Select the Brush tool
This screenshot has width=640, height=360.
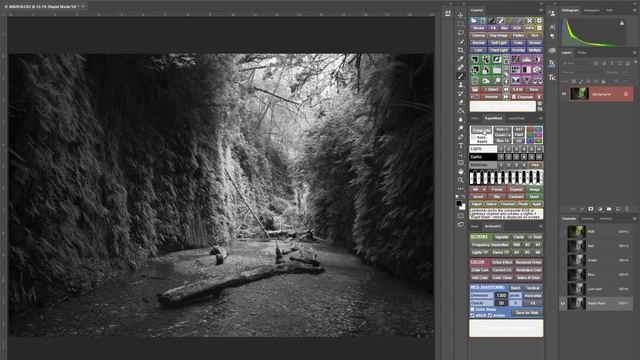(460, 76)
